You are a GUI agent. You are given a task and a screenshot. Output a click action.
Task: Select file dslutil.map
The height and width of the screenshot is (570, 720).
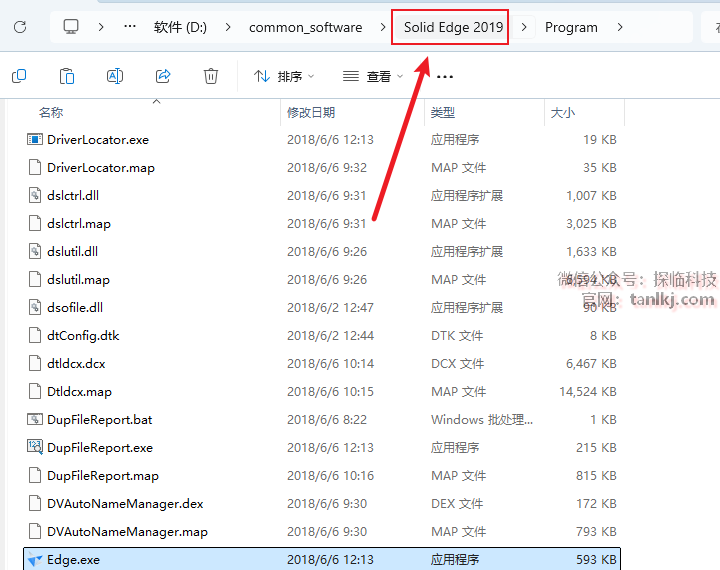pos(78,280)
